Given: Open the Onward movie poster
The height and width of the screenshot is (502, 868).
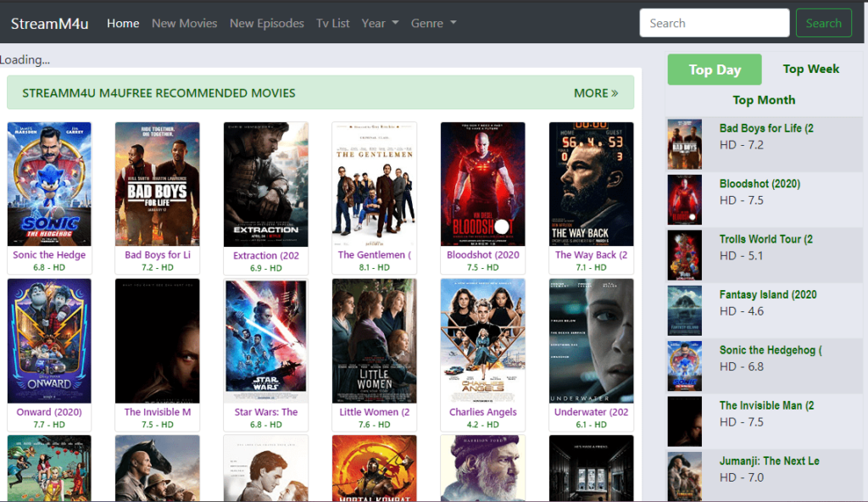Looking at the screenshot, I should pos(49,341).
